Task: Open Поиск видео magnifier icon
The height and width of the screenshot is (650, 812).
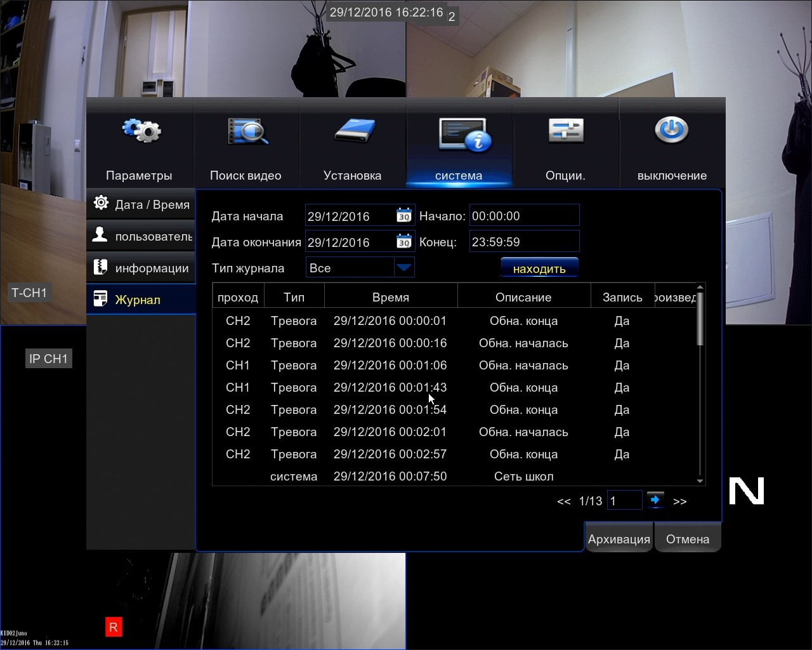Action: pyautogui.click(x=247, y=132)
